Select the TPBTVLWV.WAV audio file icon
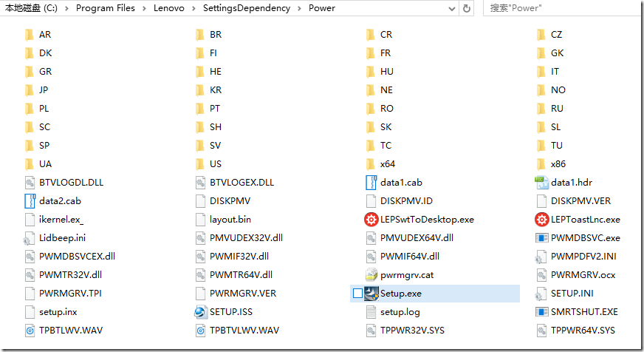The width and height of the screenshot is (644, 352). tap(200, 331)
